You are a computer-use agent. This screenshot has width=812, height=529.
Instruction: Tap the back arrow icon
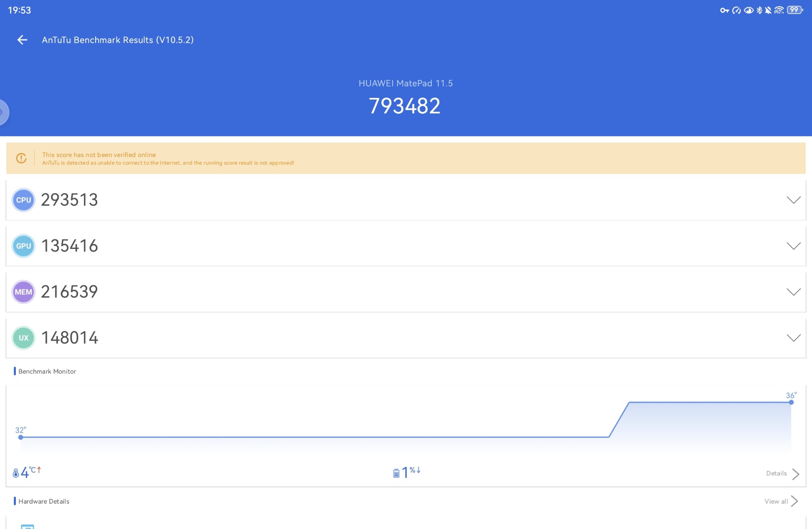[x=22, y=40]
